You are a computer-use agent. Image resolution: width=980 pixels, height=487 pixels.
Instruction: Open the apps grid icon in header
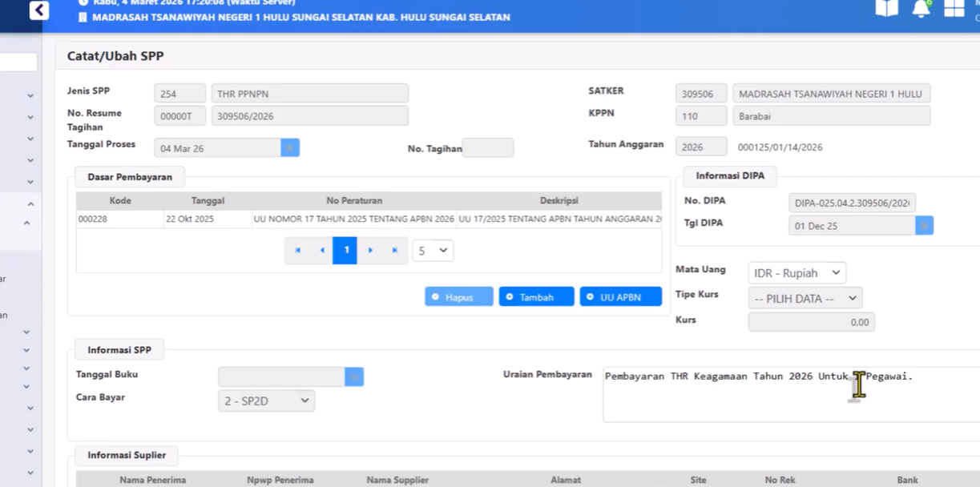click(954, 8)
